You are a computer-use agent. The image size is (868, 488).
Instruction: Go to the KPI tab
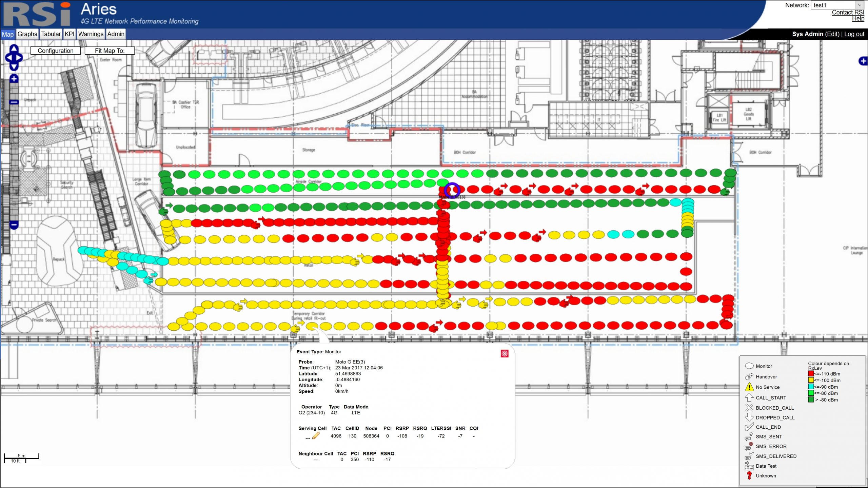(x=70, y=34)
